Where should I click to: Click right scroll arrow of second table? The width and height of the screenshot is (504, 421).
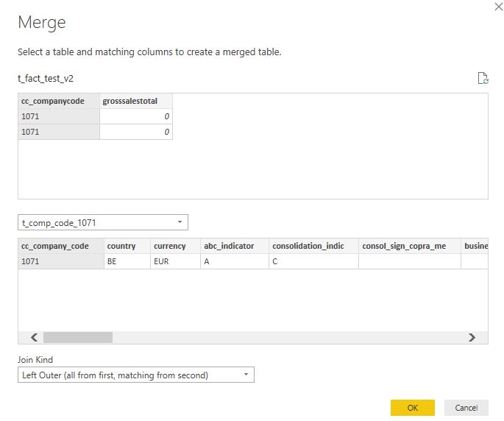[x=472, y=337]
